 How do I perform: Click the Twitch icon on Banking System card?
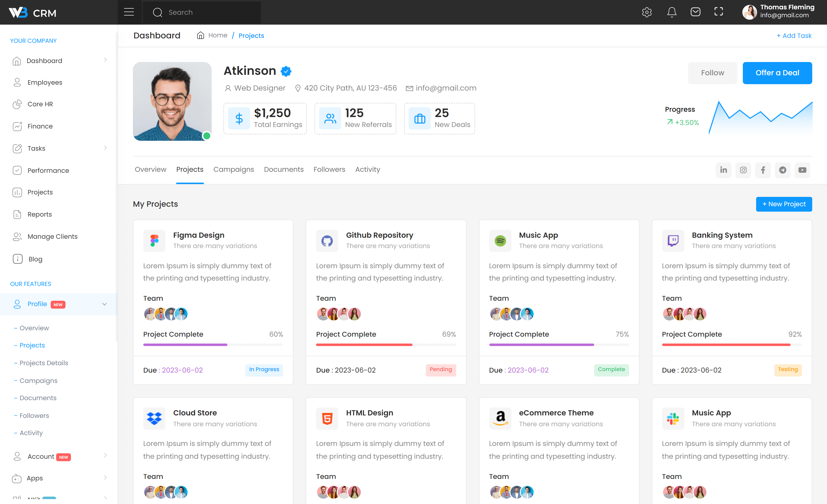point(673,241)
